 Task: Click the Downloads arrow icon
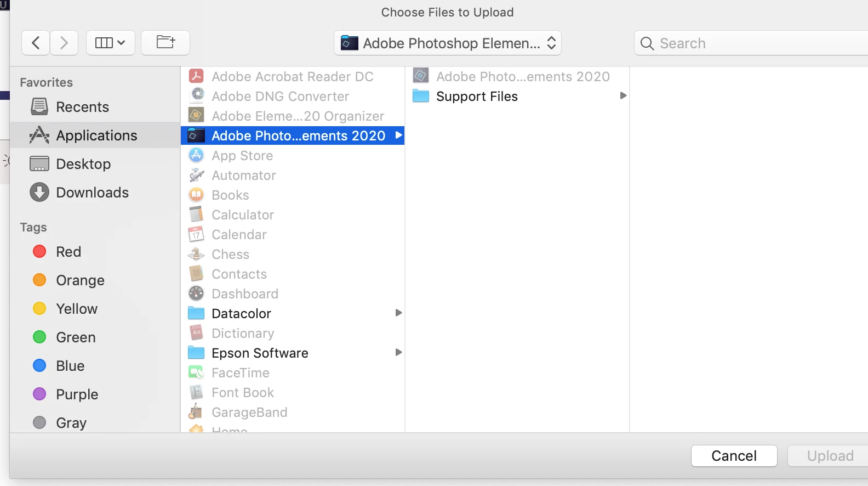click(39, 192)
